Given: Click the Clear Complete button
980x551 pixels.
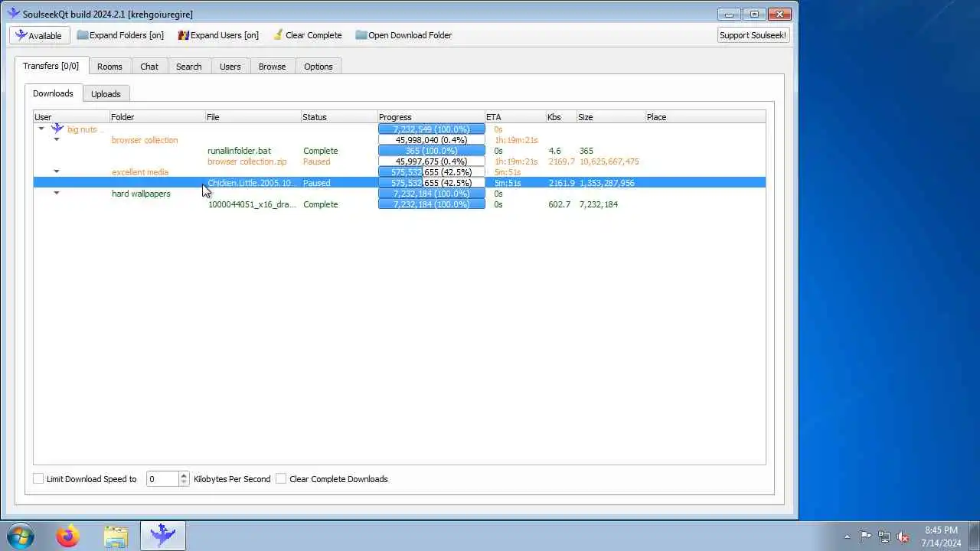Looking at the screenshot, I should coord(307,35).
